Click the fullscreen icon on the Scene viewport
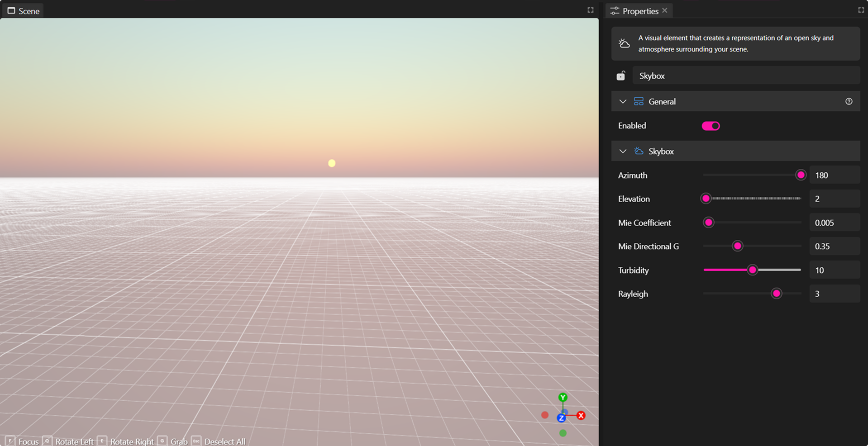This screenshot has width=868, height=446. [x=590, y=9]
